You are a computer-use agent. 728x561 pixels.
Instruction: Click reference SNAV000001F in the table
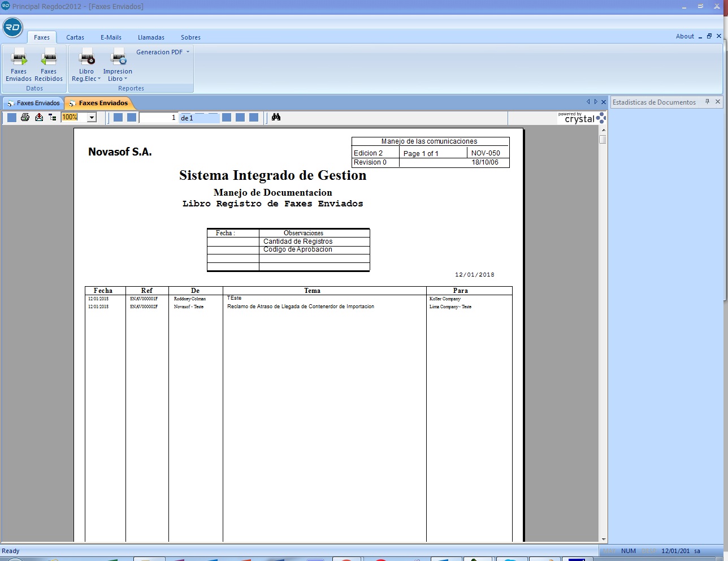point(144,299)
